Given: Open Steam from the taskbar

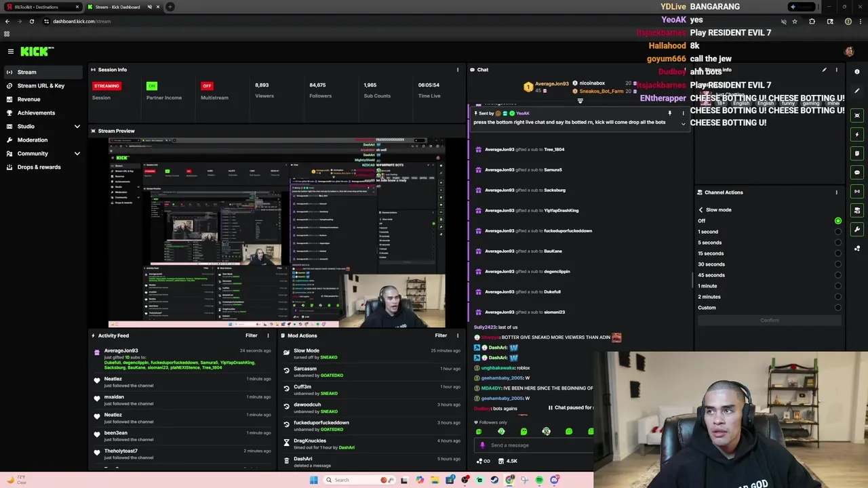Looking at the screenshot, I should (x=494, y=480).
